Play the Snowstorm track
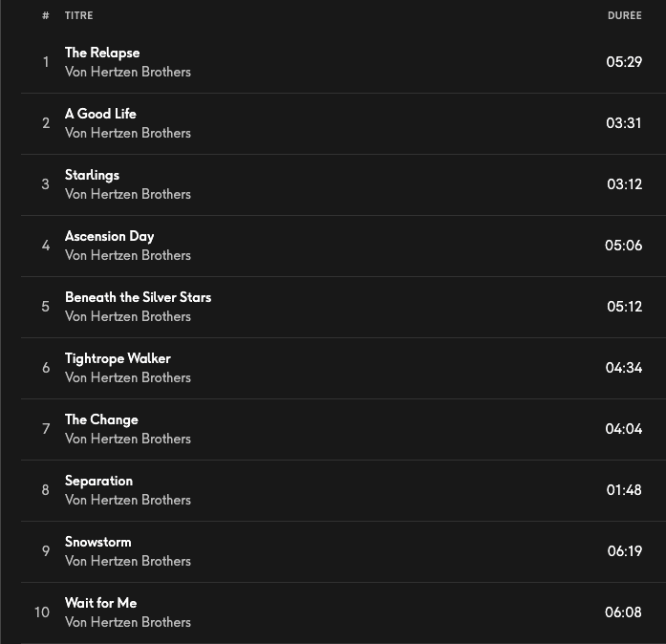666x644 pixels. pos(97,542)
